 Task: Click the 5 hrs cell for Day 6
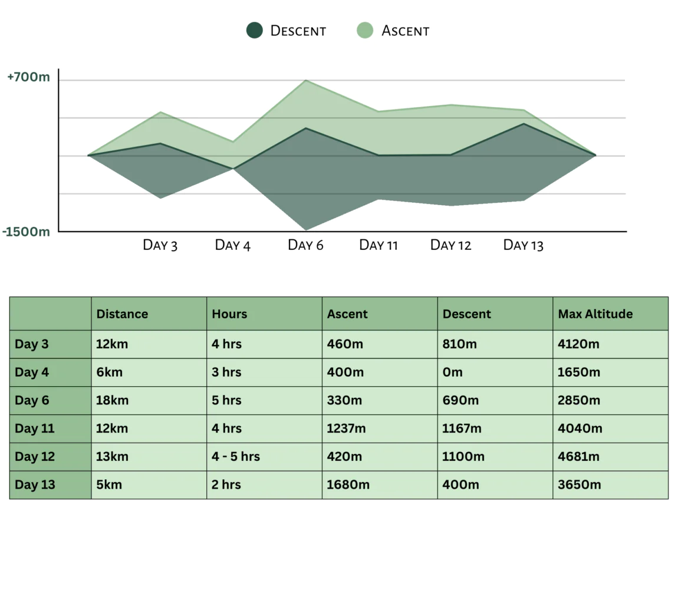(264, 400)
